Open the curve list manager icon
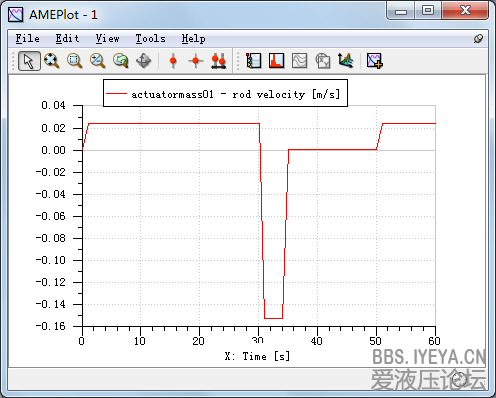The image size is (496, 398). 254,61
